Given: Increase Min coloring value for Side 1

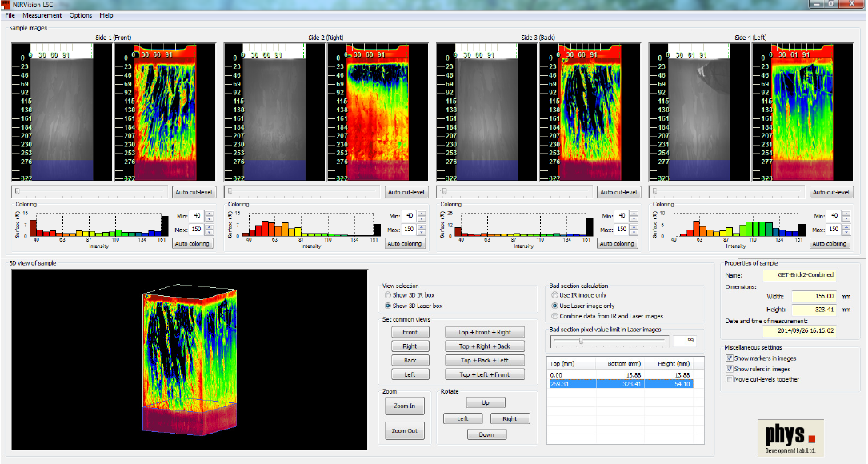Looking at the screenshot, I should [210, 214].
